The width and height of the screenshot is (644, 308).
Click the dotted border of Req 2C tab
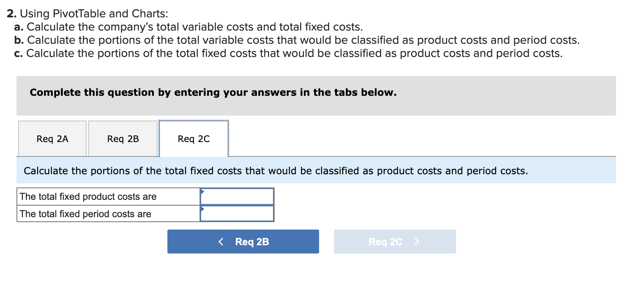[193, 121]
